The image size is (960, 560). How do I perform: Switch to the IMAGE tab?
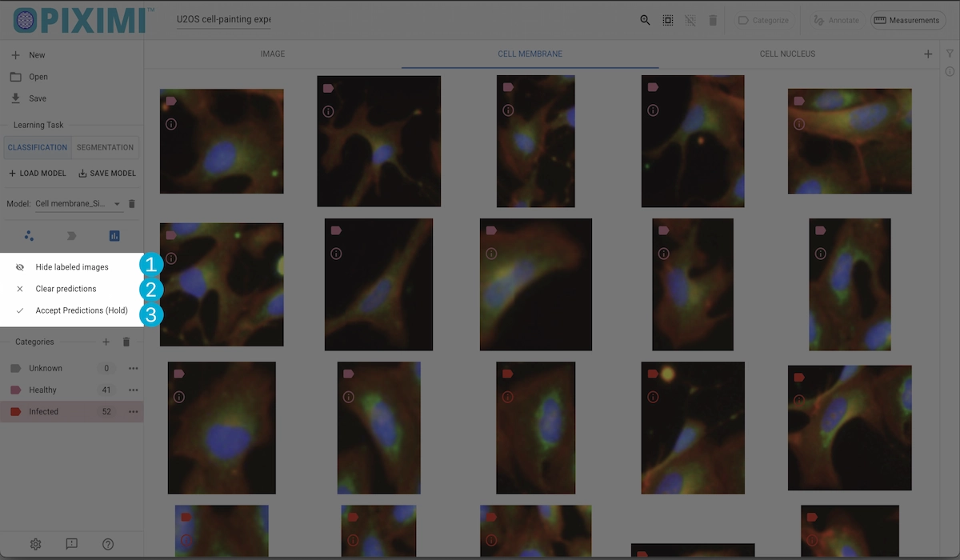click(x=273, y=54)
